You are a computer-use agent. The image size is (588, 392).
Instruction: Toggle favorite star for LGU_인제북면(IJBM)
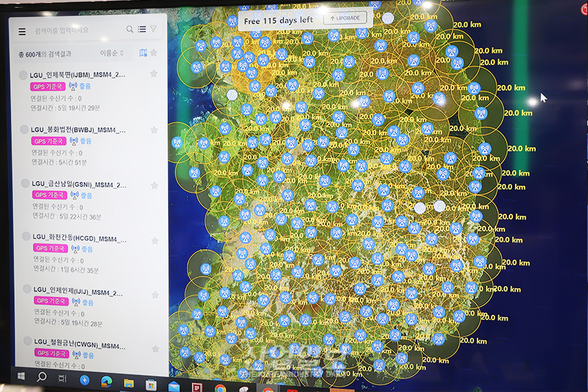pos(154,74)
